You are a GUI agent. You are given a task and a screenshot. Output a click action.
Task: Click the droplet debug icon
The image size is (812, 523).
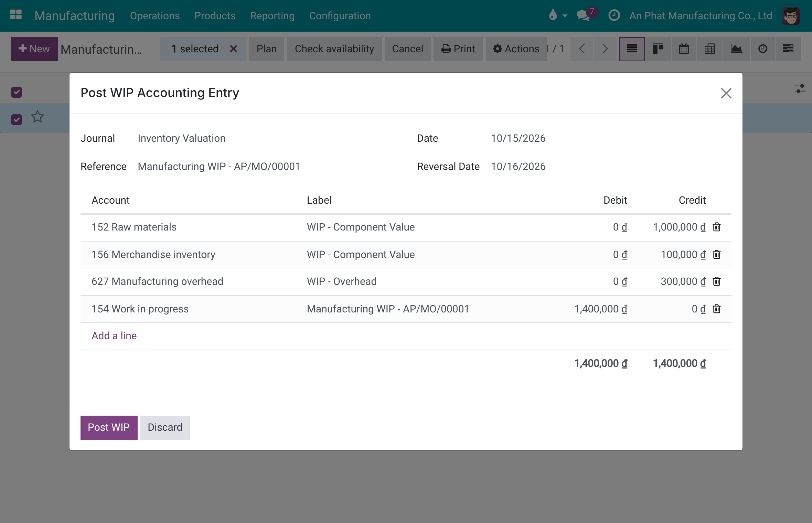[x=553, y=15]
